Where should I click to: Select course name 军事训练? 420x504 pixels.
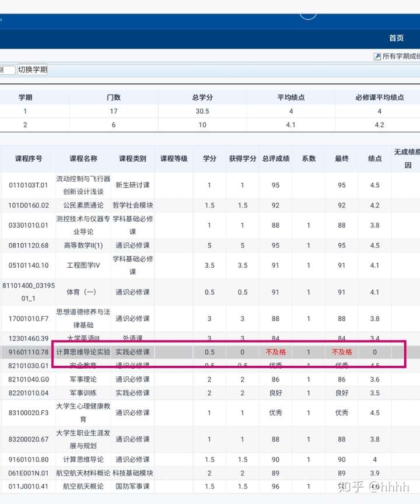[x=83, y=393]
